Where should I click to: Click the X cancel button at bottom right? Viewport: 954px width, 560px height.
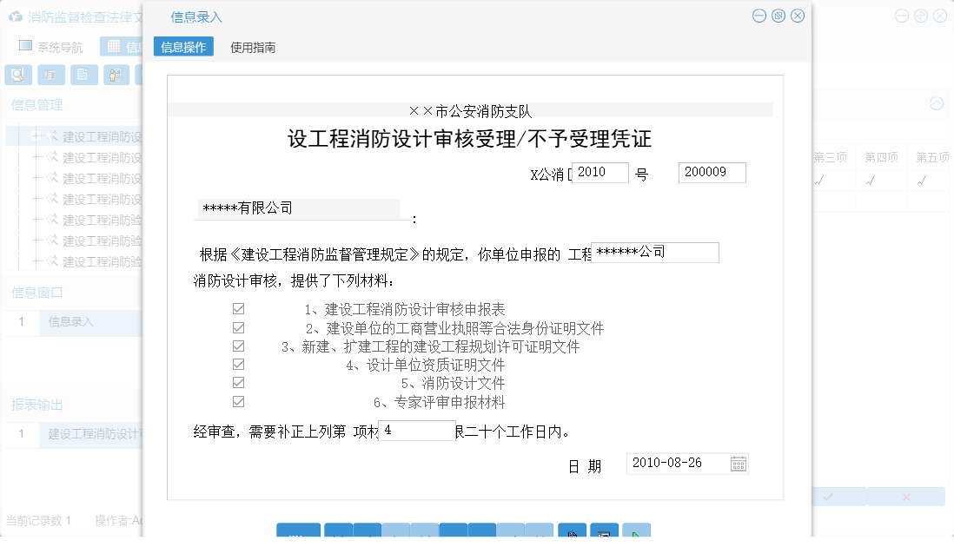click(x=906, y=496)
